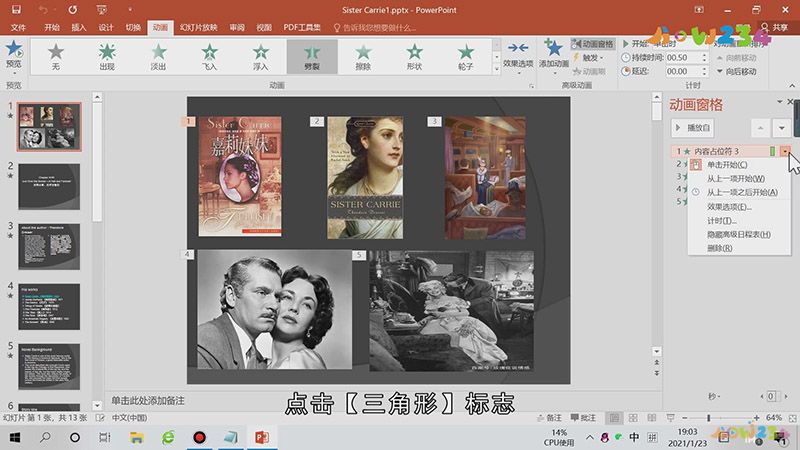
Task: Collapse the ribbon with the chevron
Action: 792,86
